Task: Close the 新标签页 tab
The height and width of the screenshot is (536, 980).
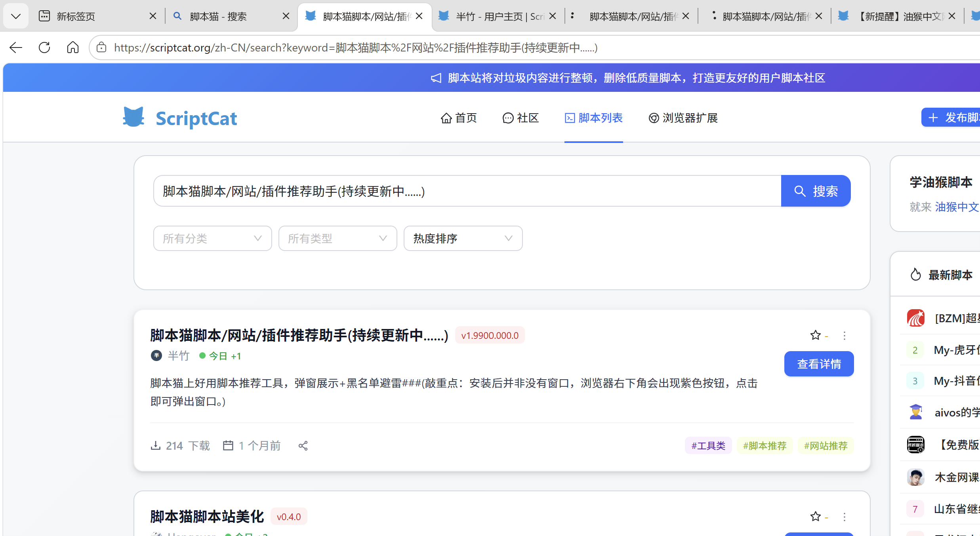Action: (153, 16)
